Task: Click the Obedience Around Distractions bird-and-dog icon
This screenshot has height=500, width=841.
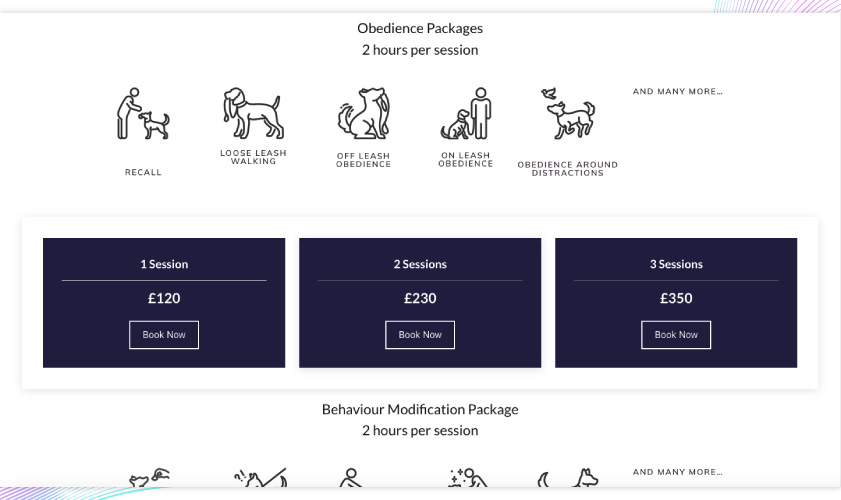Action: (568, 114)
